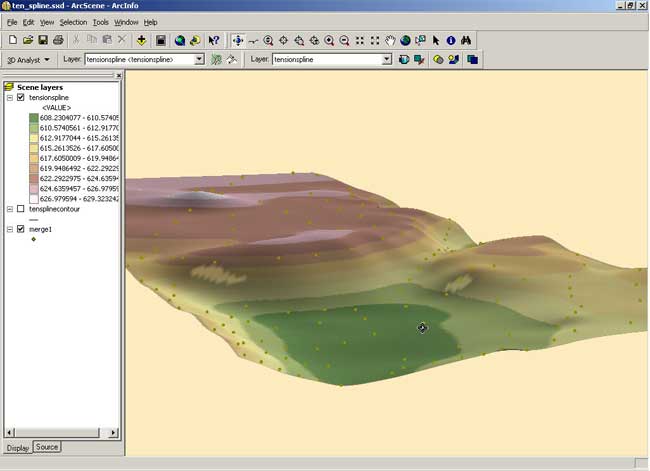Viewport: 650px width, 471px height.
Task: Collapse the tensionspline layer tree node
Action: (10, 98)
